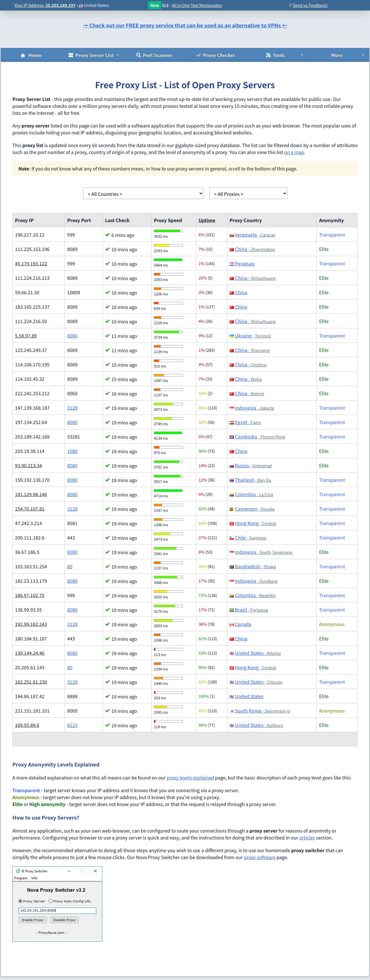Open the All Proxies dropdown
The height and width of the screenshot is (980, 370).
click(x=248, y=194)
